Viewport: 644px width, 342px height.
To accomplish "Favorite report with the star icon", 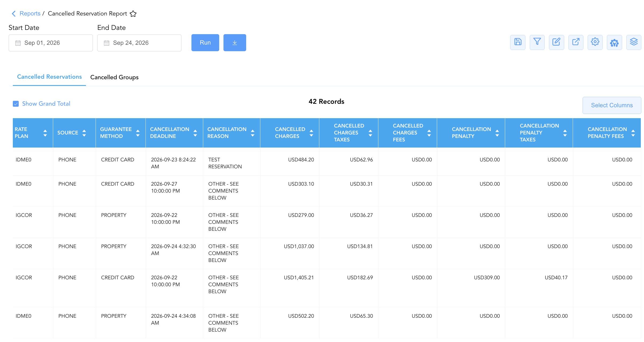I will tap(133, 14).
